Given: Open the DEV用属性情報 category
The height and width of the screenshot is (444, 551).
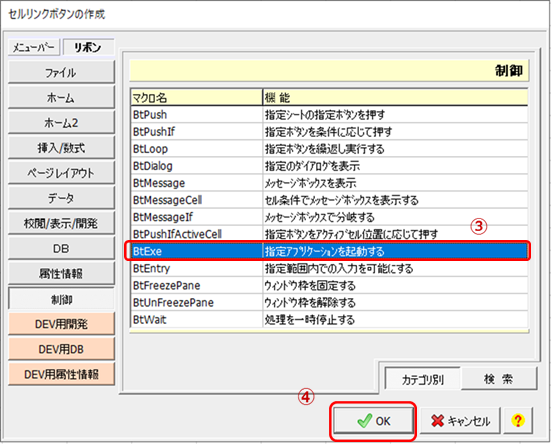Looking at the screenshot, I should (x=61, y=374).
